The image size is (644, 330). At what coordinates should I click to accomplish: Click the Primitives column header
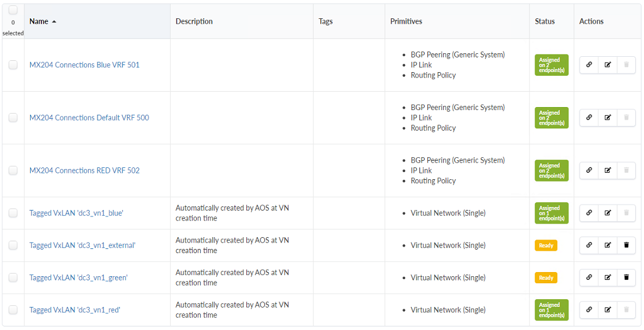pyautogui.click(x=406, y=21)
